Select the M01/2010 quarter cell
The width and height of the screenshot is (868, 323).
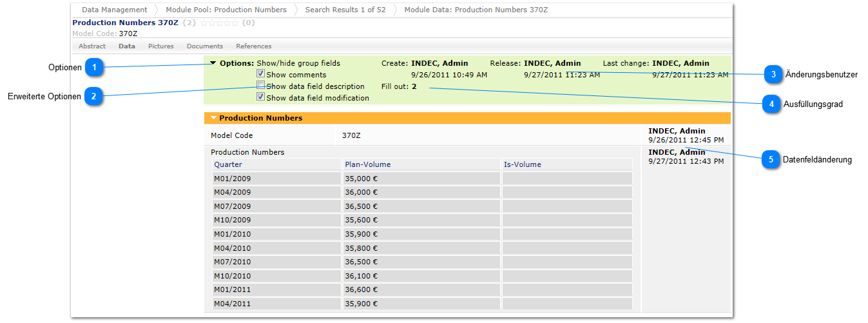276,234
